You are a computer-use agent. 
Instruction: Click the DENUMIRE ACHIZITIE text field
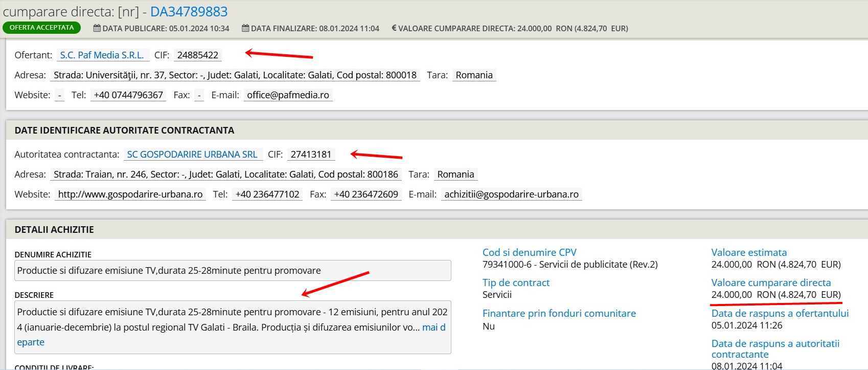pos(233,270)
